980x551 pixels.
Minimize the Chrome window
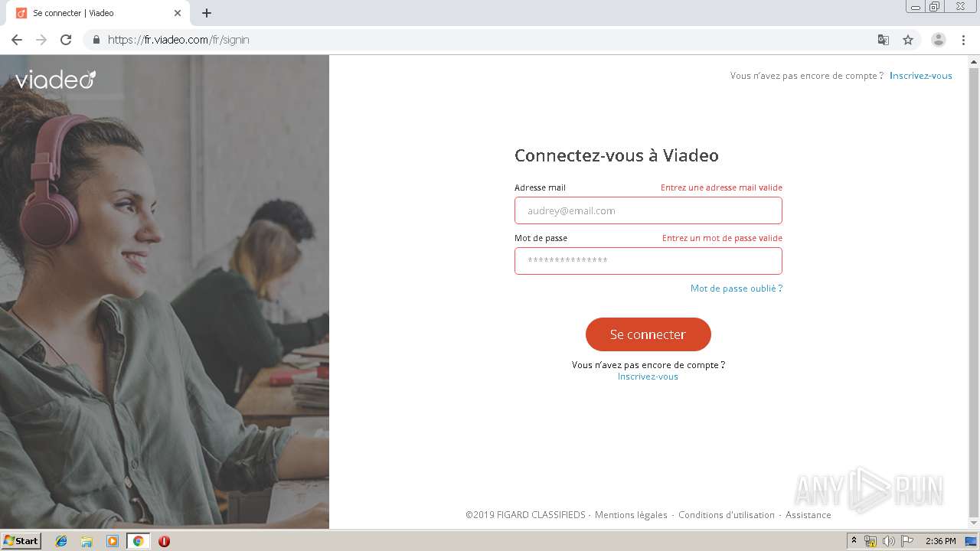[x=915, y=6]
